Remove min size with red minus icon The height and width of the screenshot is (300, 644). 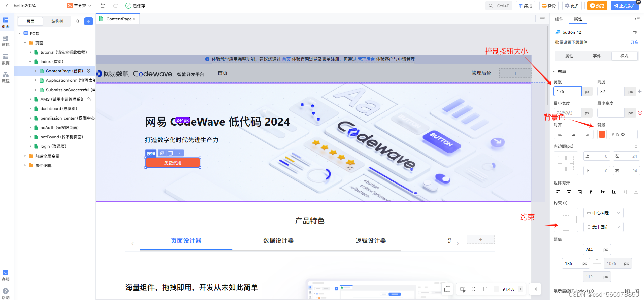640,113
